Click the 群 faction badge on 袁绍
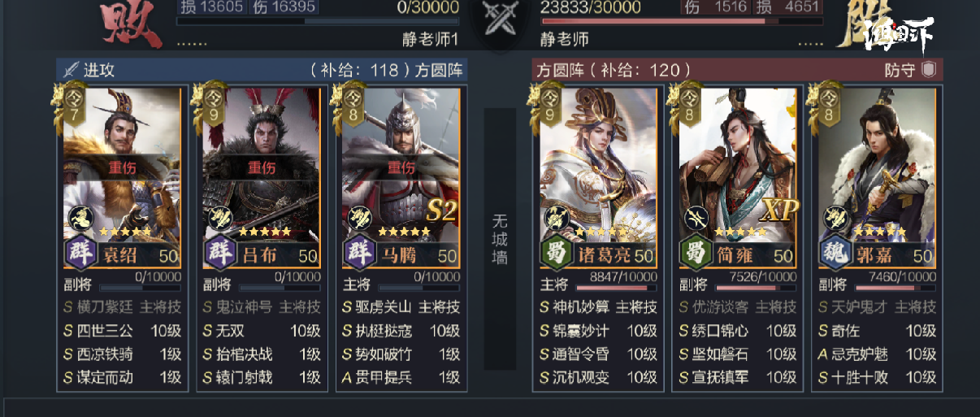980x417 pixels. point(81,254)
